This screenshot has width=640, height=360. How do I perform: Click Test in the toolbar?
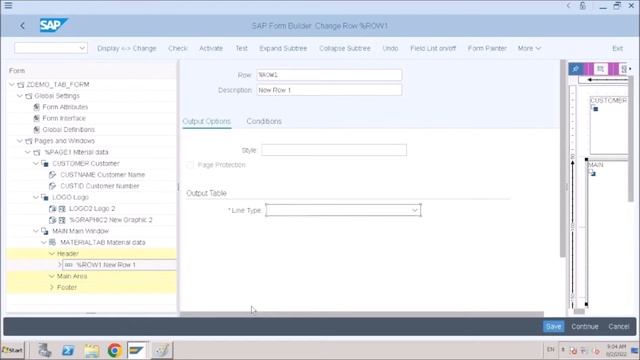point(241,48)
